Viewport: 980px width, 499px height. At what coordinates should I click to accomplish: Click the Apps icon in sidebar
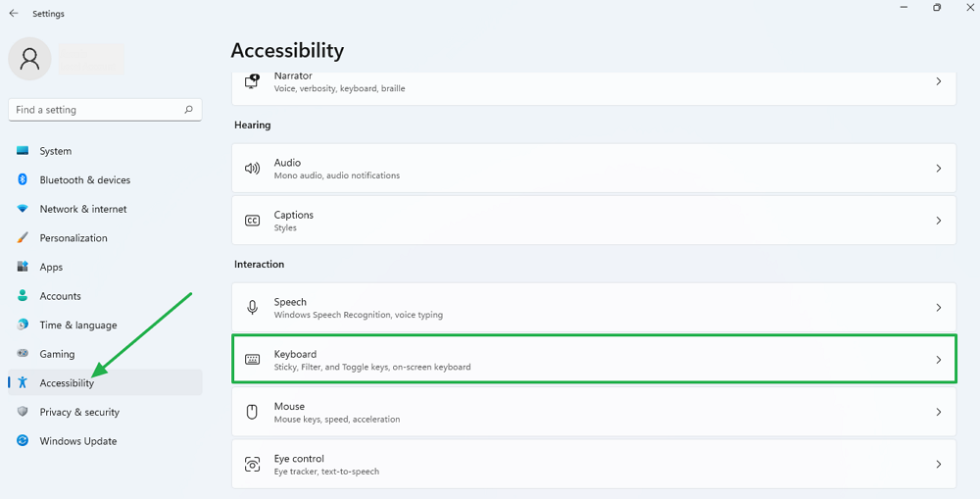point(23,267)
